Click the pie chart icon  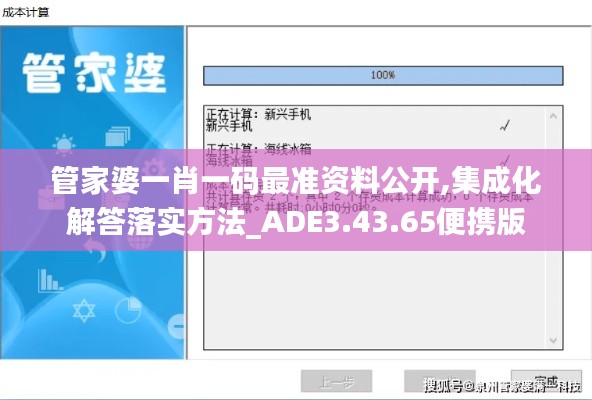(x=128, y=310)
